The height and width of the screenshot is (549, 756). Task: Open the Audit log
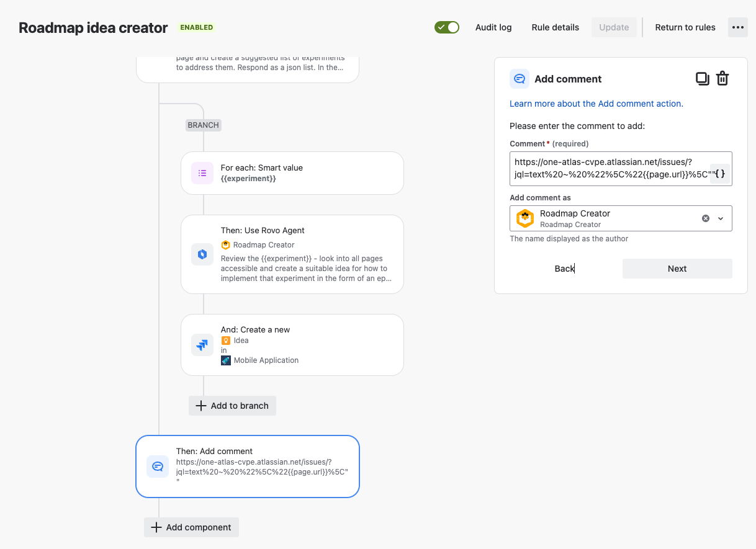(x=493, y=27)
